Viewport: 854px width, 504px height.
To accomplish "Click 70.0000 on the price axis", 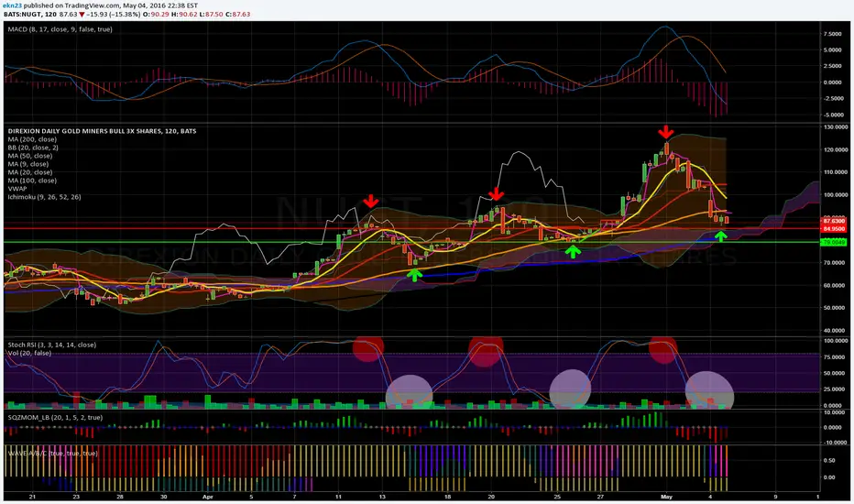I will click(x=835, y=263).
